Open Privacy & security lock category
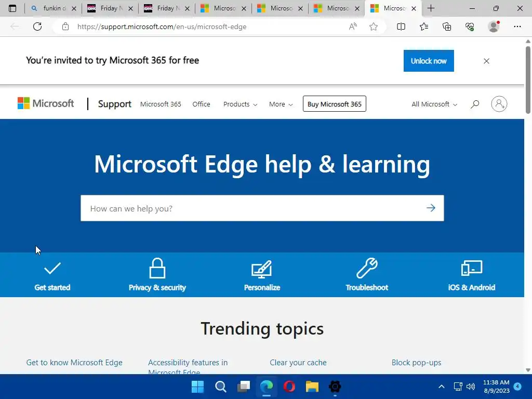The width and height of the screenshot is (532, 399). (x=157, y=275)
